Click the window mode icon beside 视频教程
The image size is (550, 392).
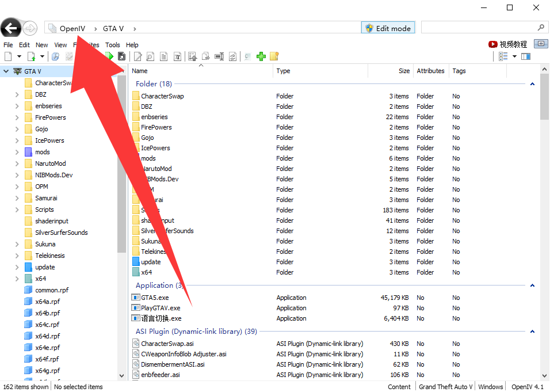(x=541, y=44)
